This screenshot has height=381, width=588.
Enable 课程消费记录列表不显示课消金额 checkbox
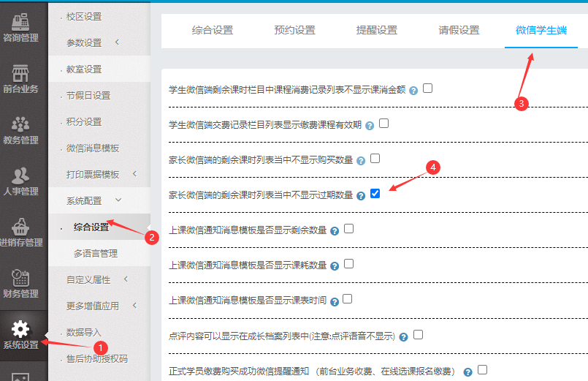(x=427, y=88)
